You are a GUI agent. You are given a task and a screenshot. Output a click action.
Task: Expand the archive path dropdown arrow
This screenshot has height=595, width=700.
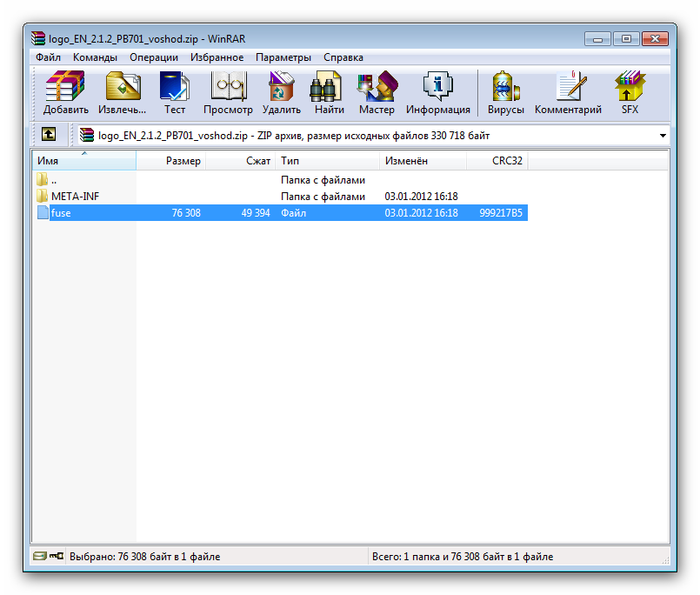point(663,136)
